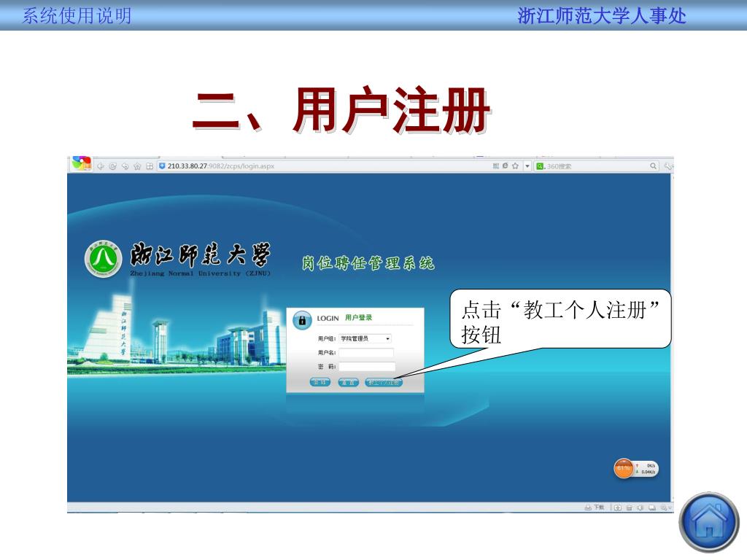Viewport: 747px width, 560px height.
Task: Click the 教工个人注册 register button
Action: tap(384, 382)
